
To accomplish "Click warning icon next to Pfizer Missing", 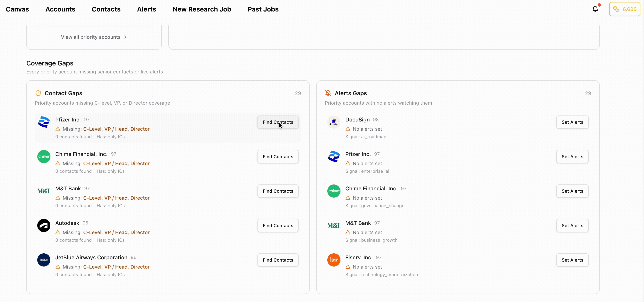I will (x=58, y=129).
